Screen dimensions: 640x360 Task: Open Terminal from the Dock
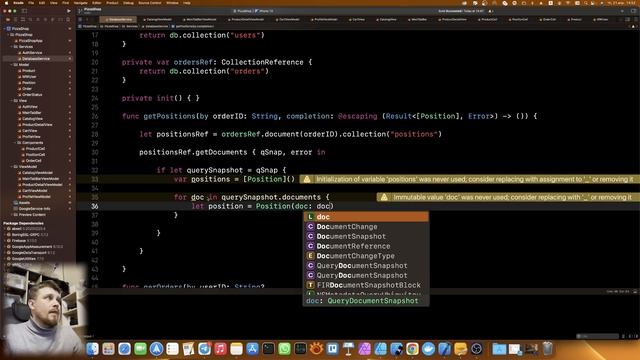(x=268, y=349)
